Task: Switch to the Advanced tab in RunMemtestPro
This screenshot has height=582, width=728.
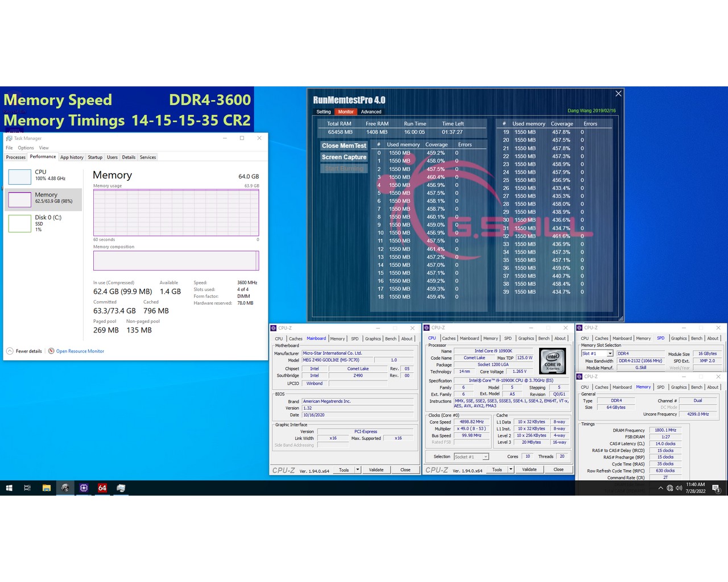Action: point(371,112)
